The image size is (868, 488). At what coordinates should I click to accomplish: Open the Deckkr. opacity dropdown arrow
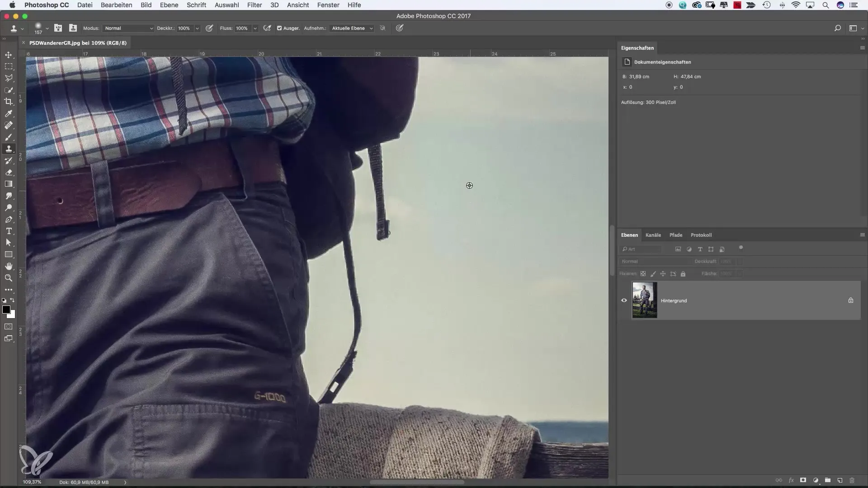coord(197,28)
